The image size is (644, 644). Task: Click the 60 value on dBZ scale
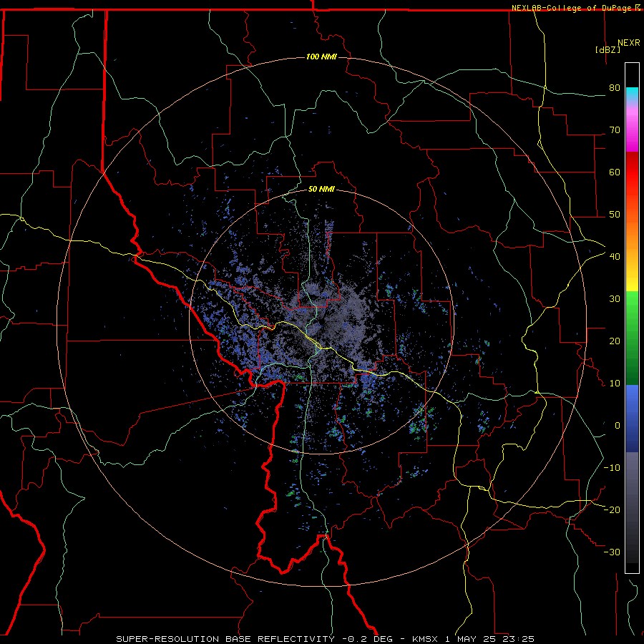point(615,172)
